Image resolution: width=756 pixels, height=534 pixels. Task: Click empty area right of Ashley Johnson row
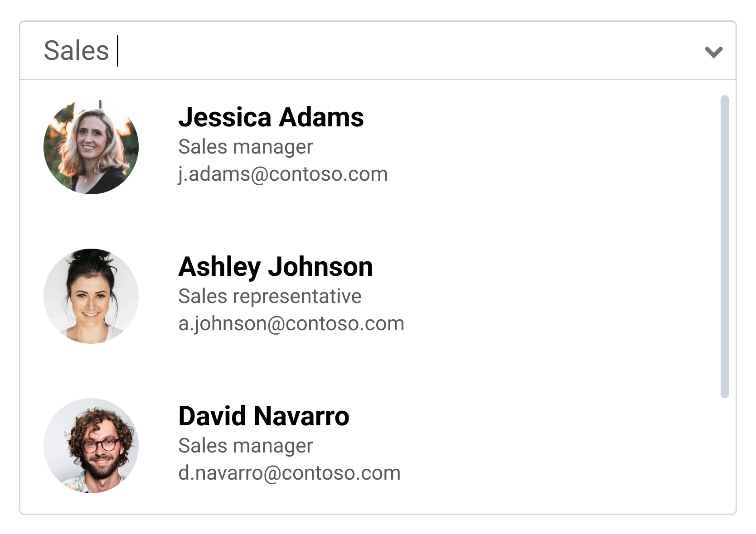[x=544, y=296]
